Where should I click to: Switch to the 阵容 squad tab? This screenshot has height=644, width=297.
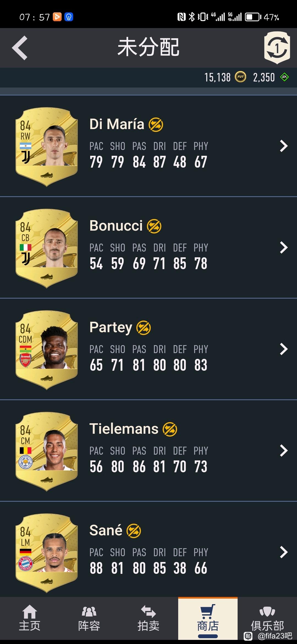pyautogui.click(x=89, y=618)
